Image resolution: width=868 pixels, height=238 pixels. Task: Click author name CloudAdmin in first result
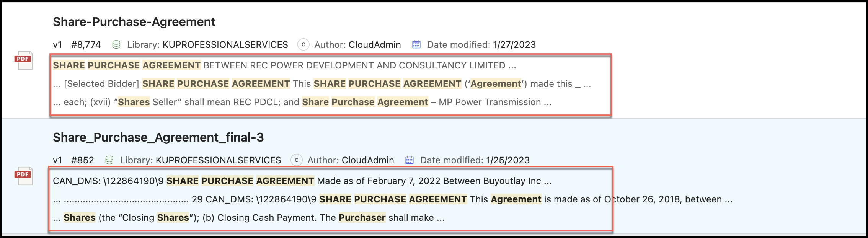coord(375,45)
